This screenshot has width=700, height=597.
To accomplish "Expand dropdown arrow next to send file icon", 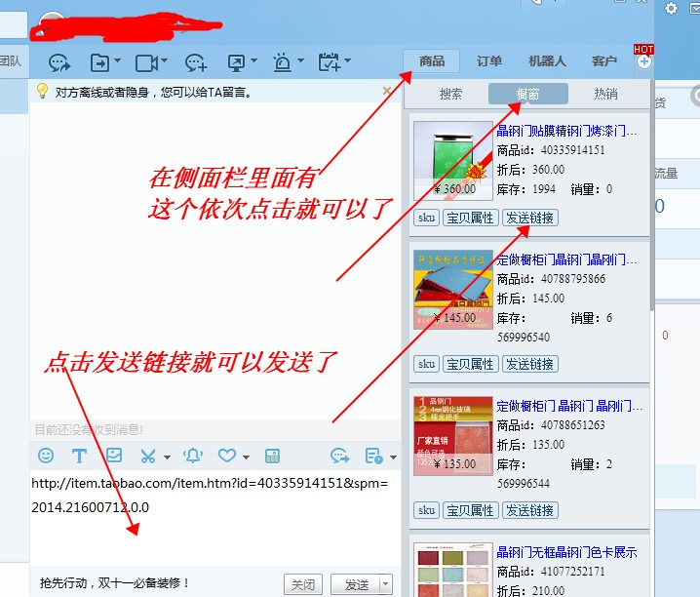I will click(117, 60).
